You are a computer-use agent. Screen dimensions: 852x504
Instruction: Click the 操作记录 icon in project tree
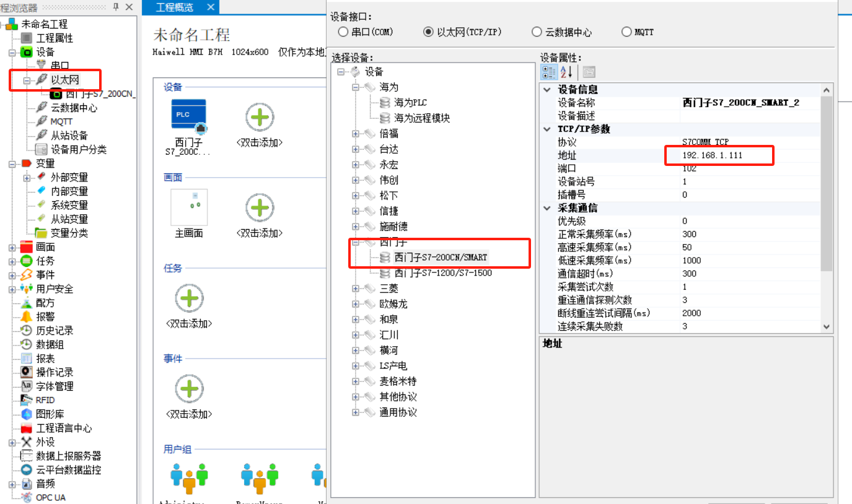[27, 372]
